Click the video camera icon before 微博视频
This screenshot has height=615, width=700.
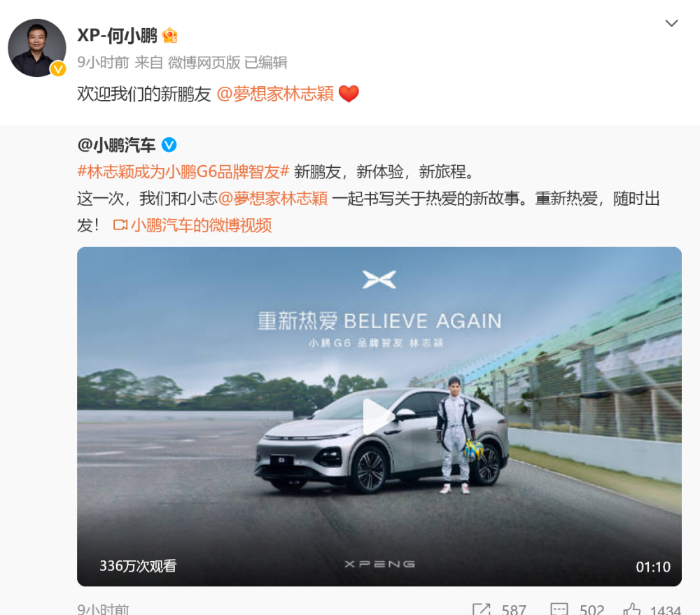point(120,225)
